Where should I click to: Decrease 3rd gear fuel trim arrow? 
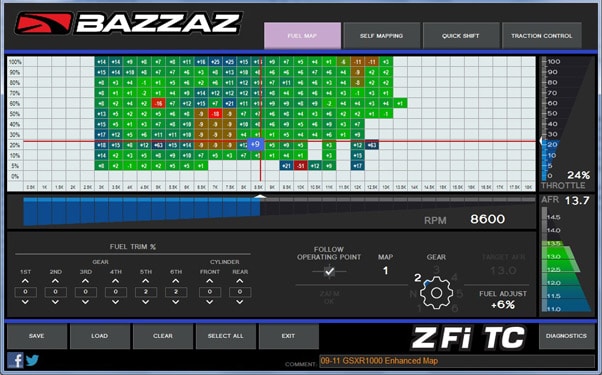pyautogui.click(x=85, y=302)
